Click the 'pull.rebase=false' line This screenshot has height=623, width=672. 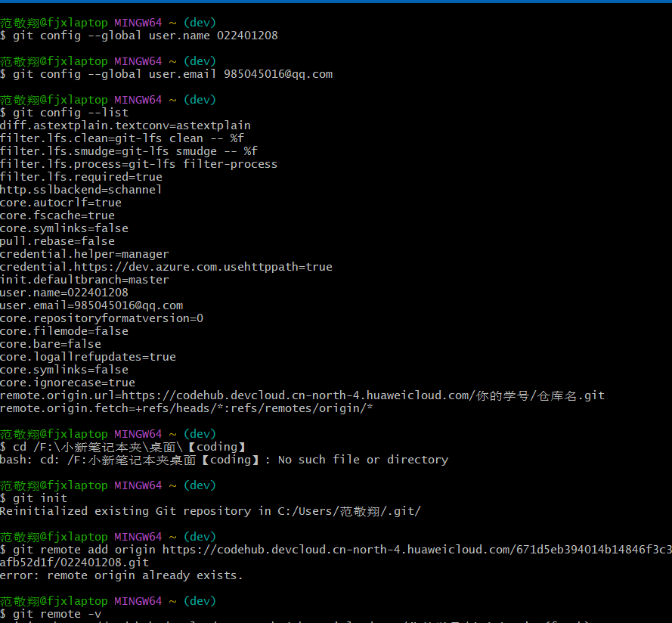[x=57, y=241]
